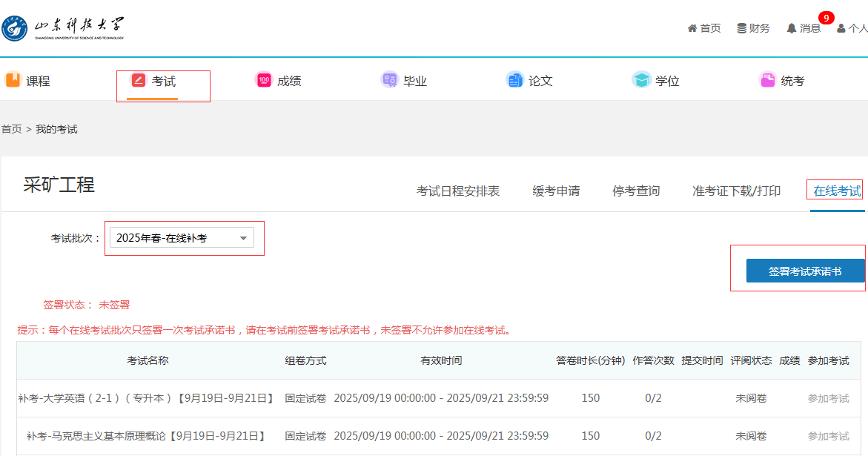Open 准考证下载/打印 tab
868x456 pixels.
click(x=736, y=191)
